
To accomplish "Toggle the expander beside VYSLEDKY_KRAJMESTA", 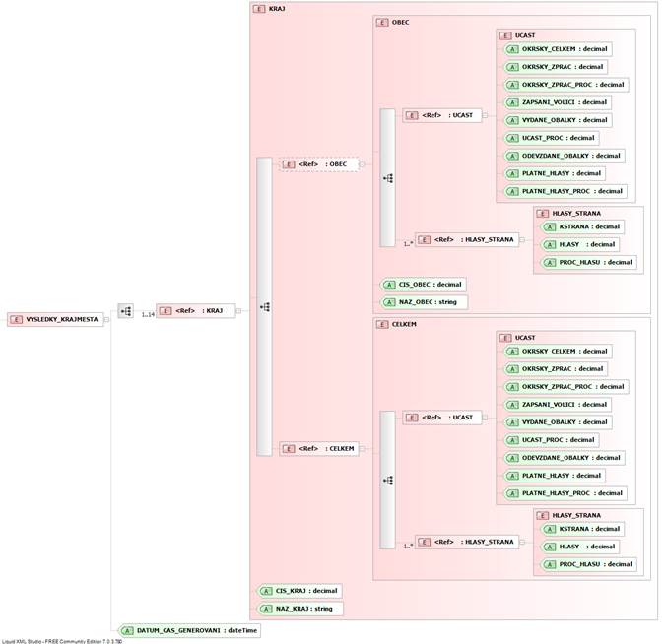I will pos(106,319).
